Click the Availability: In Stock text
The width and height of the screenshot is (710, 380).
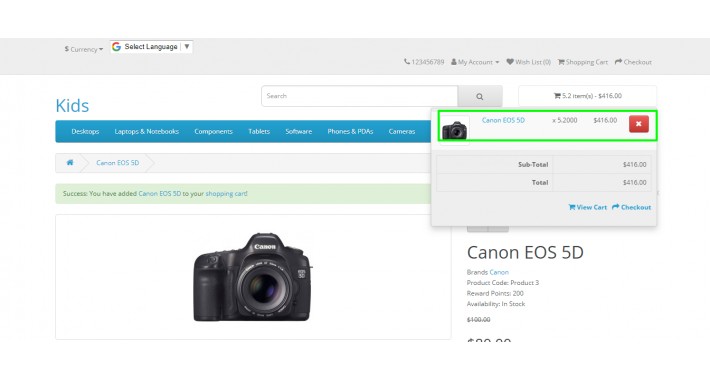coord(496,304)
